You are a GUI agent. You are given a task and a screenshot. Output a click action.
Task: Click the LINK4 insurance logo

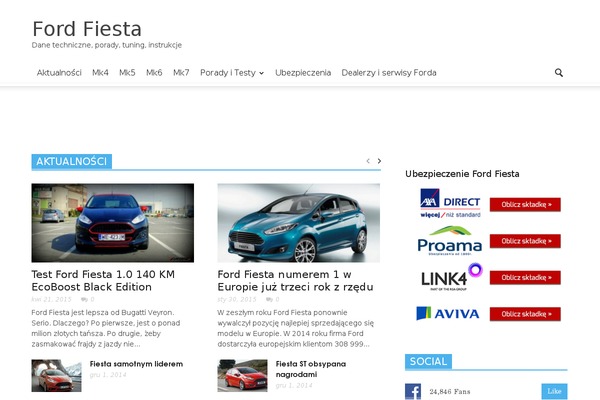click(x=452, y=277)
